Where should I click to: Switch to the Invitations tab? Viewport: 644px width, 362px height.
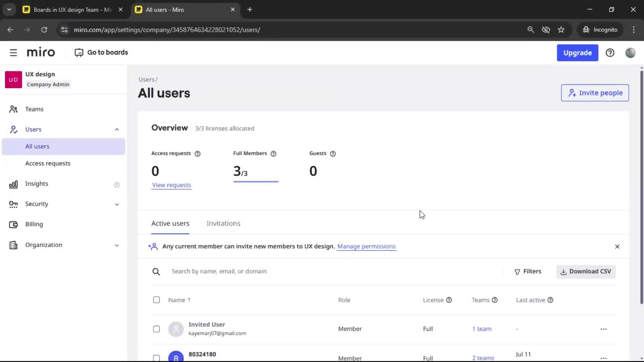[223, 224]
